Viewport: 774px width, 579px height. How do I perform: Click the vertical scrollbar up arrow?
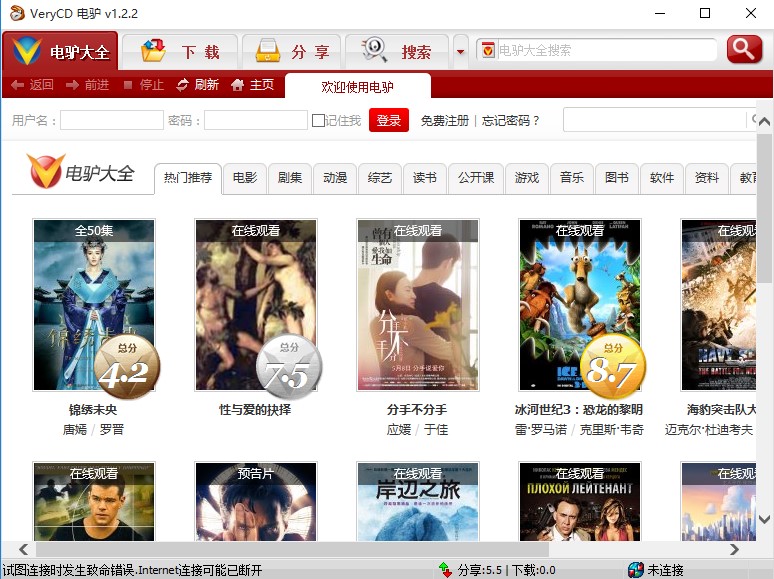pos(765,121)
